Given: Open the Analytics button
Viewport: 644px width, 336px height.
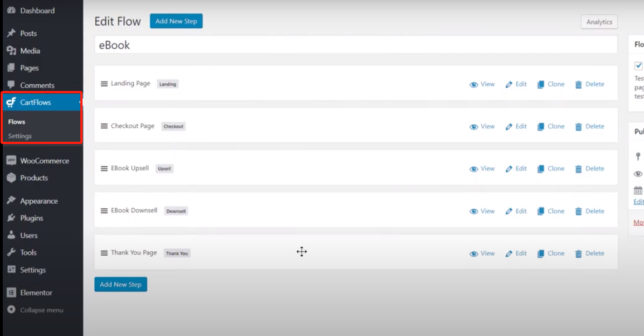Looking at the screenshot, I should click(599, 22).
